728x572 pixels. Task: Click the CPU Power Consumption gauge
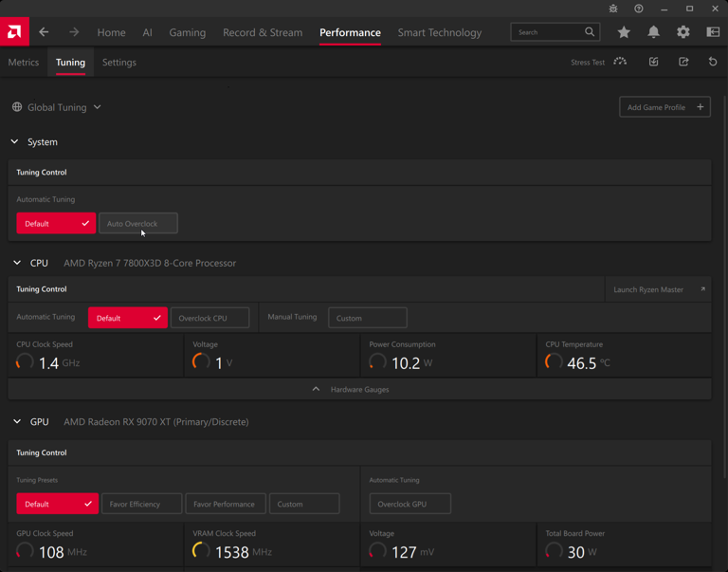pyautogui.click(x=378, y=362)
